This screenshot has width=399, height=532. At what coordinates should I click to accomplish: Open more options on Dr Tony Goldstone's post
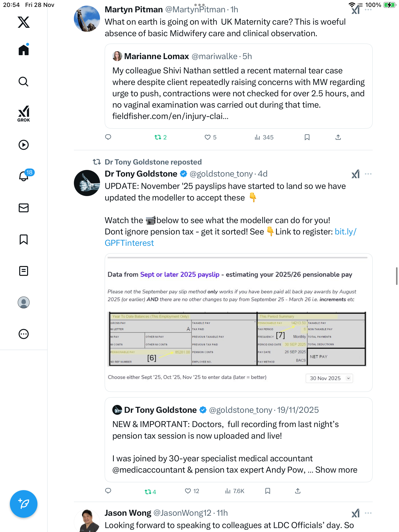coord(368,174)
